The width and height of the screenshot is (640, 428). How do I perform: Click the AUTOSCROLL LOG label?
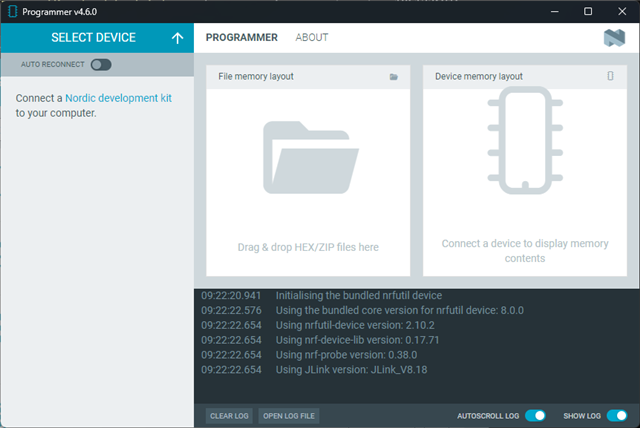pos(488,416)
